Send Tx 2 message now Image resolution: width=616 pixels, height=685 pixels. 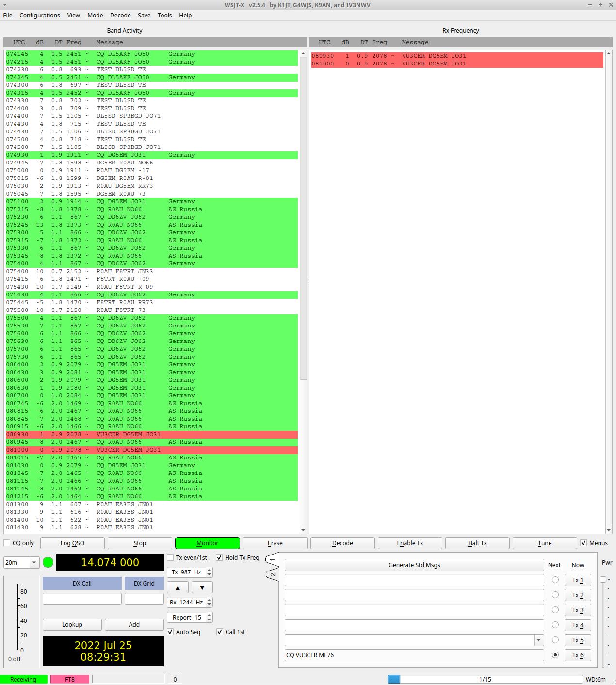[578, 595]
